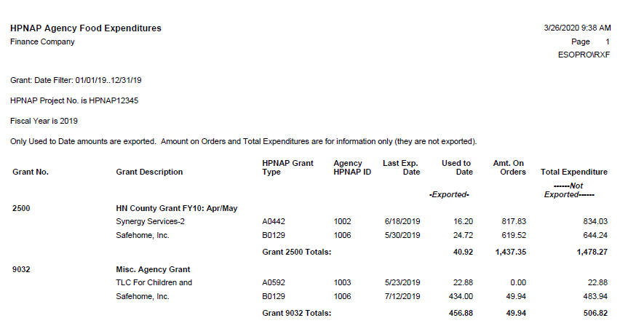Click the Grant 2500 Totals label
Image resolution: width=644 pixels, height=334 pixels.
(296, 252)
